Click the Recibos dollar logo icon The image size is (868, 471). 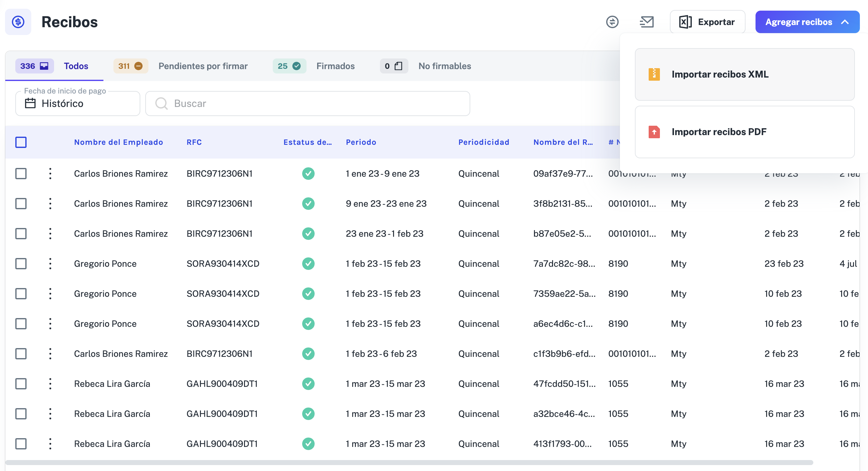[18, 22]
